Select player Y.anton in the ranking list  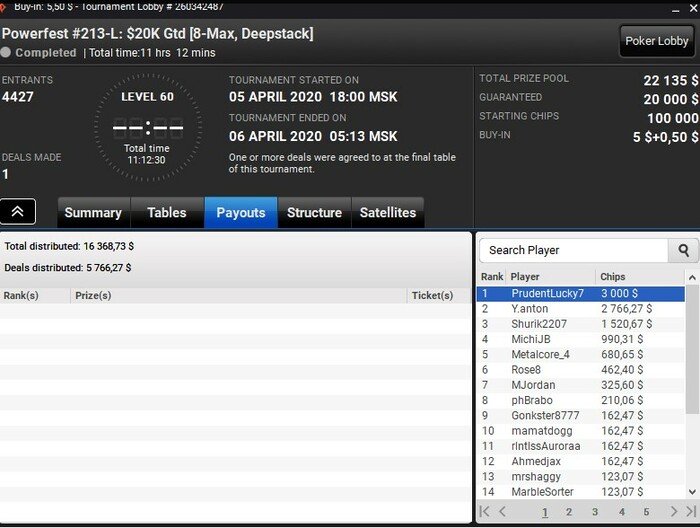coord(580,309)
